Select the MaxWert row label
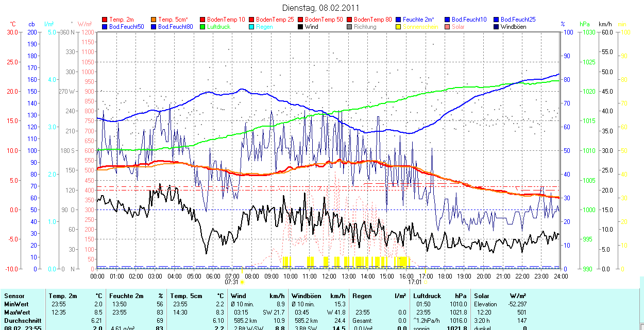This screenshot has height=330, width=644. click(x=16, y=312)
